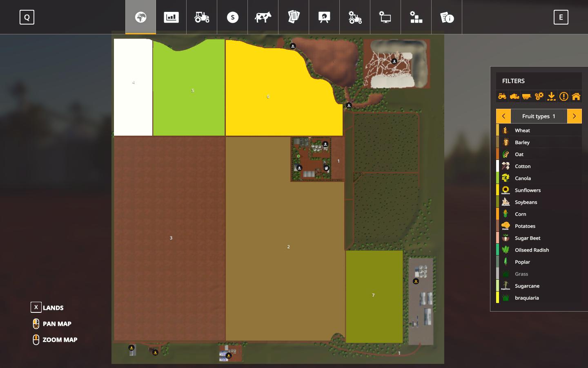
Task: Toggle the unloading points arrow filter
Action: 551,96
